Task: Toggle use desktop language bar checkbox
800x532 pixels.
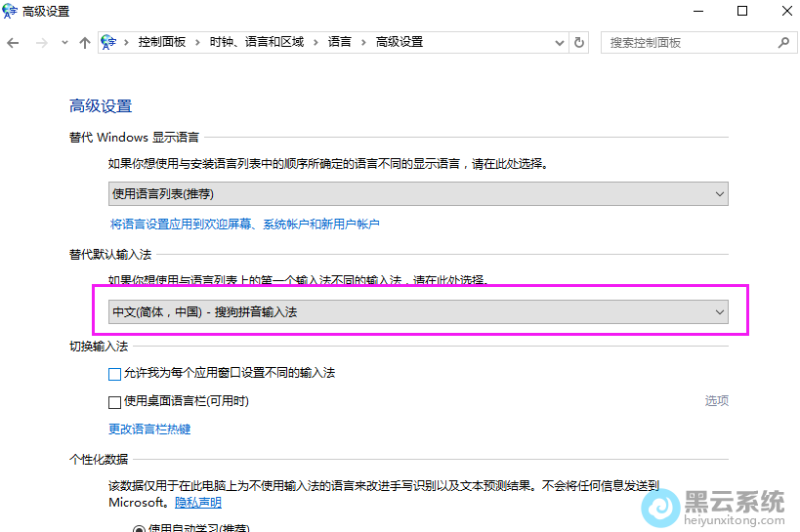Action: pos(114,401)
